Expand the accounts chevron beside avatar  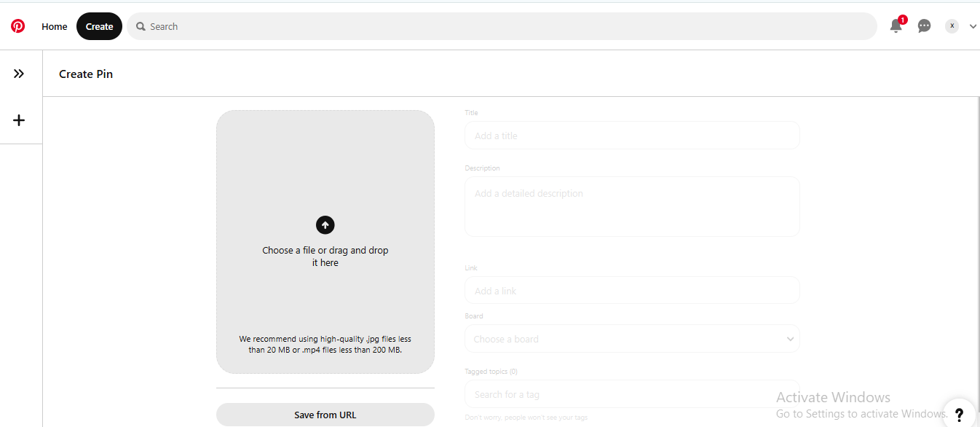[x=973, y=26]
